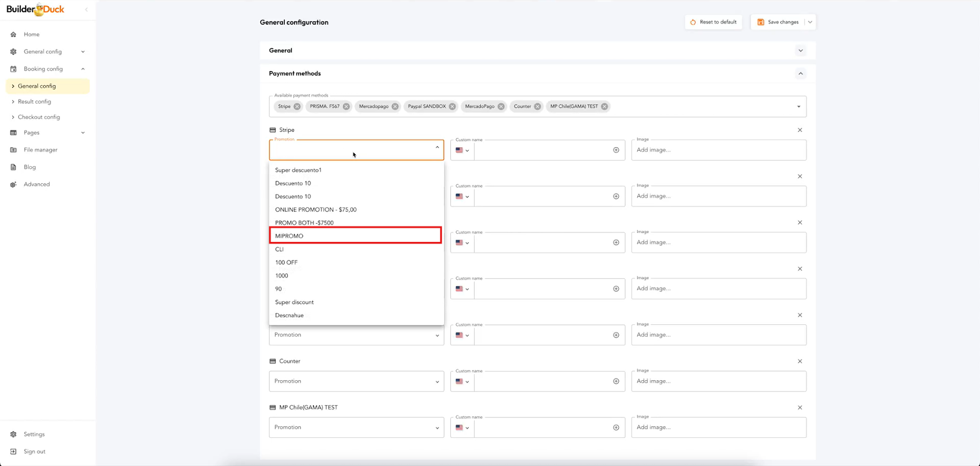This screenshot has width=980, height=466.
Task: Open language flag selector for Stripe custom name
Action: tap(462, 150)
